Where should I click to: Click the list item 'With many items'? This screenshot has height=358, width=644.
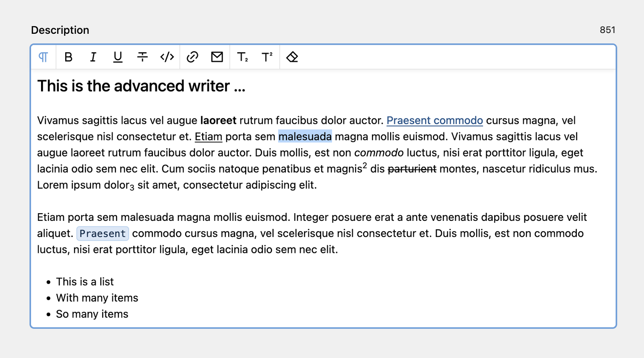97,298
